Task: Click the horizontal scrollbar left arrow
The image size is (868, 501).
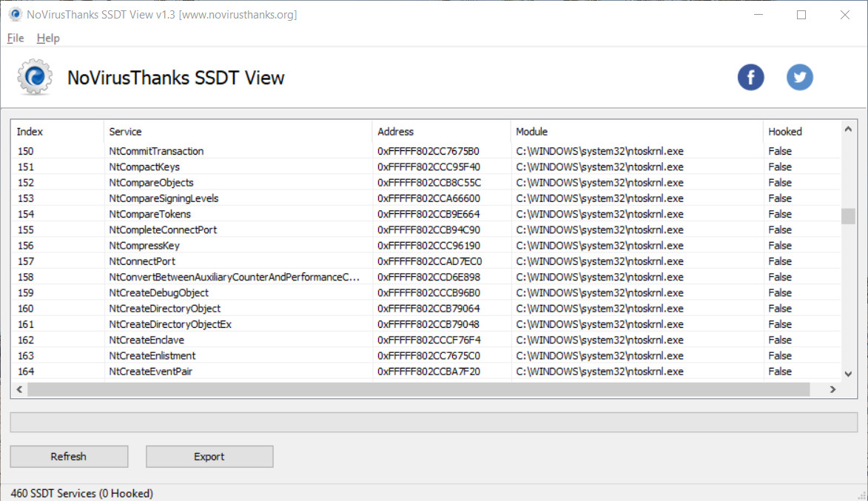Action: coord(19,390)
